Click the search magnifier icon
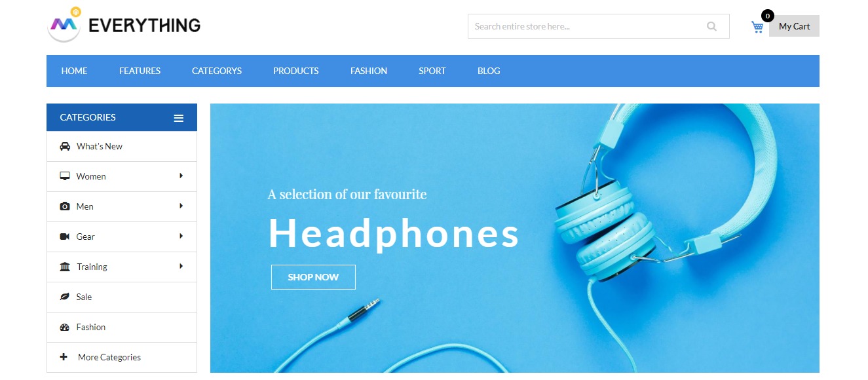868x380 pixels. (x=711, y=26)
